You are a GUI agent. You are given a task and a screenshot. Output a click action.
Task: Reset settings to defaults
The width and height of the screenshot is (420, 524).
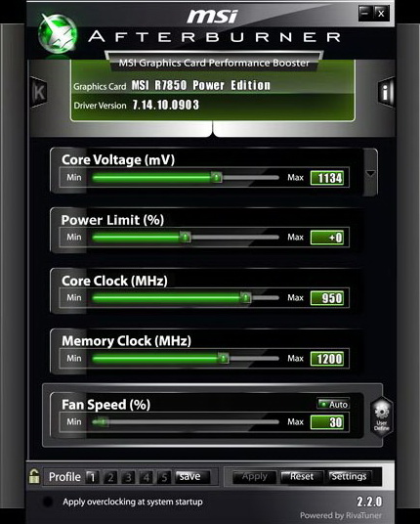point(302,476)
